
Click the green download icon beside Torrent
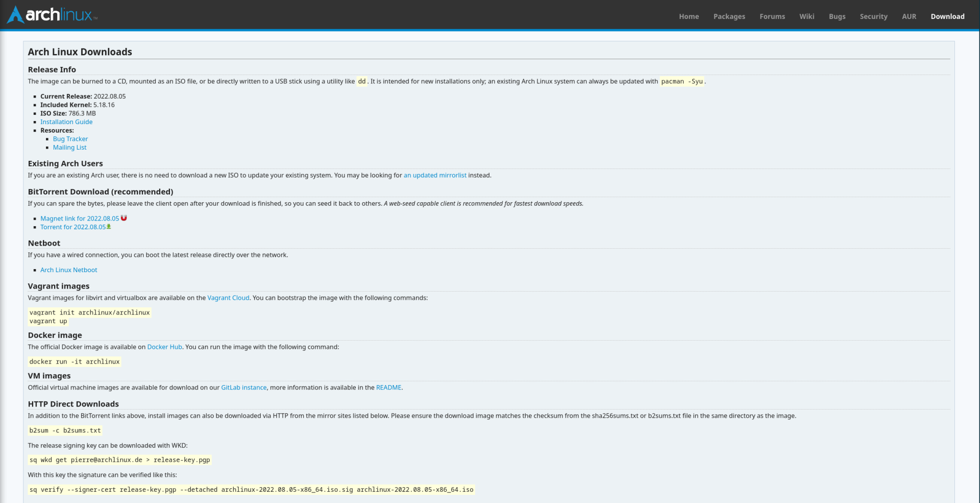[109, 227]
